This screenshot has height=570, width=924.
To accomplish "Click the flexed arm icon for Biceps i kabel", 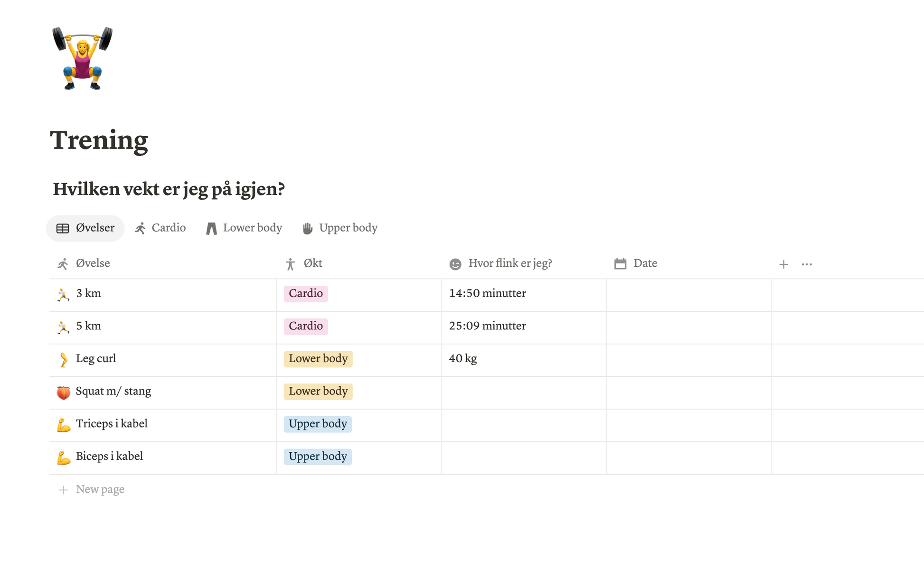I will (x=63, y=458).
